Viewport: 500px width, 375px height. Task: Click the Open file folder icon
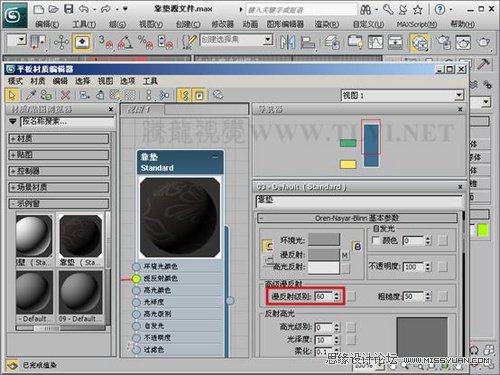[x=53, y=9]
